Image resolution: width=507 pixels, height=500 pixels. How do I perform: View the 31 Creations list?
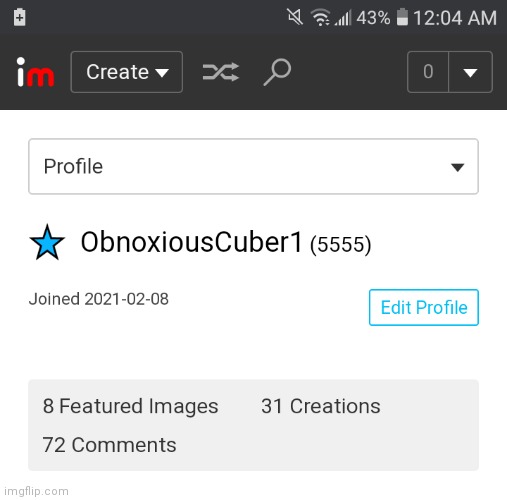(x=321, y=406)
